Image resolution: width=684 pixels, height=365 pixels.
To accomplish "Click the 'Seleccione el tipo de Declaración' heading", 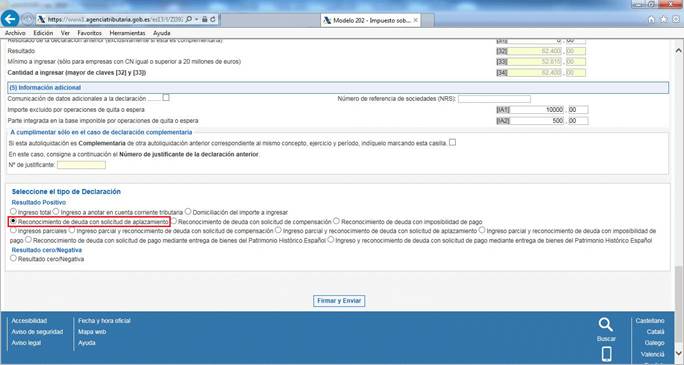I will point(66,191).
